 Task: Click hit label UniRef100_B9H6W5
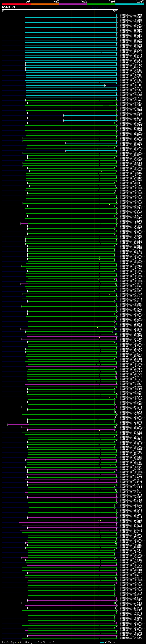(131, 47)
